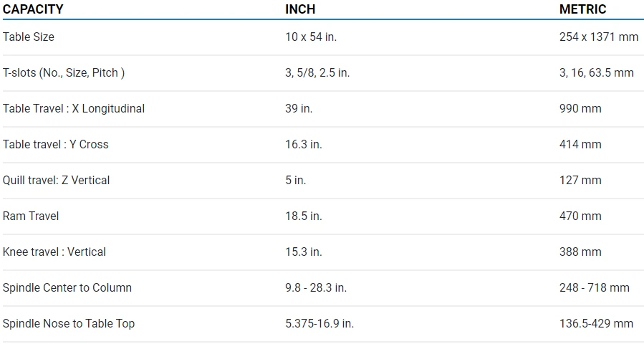
Task: Click the 3, 16, 63.5 mm value
Action: pyautogui.click(x=596, y=72)
